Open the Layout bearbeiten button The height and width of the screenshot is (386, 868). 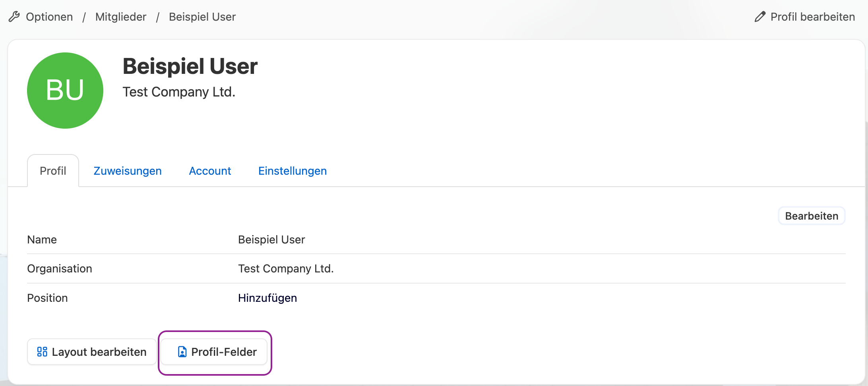tap(92, 352)
